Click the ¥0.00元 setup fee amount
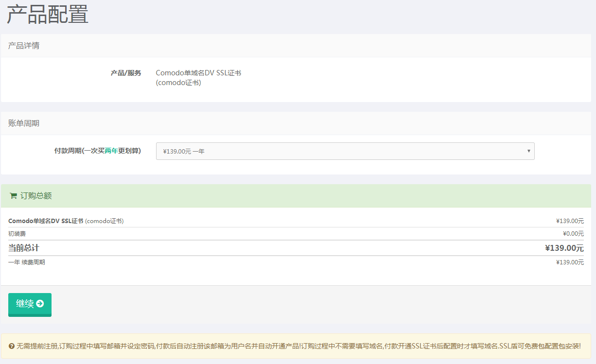This screenshot has width=596, height=364. (573, 234)
